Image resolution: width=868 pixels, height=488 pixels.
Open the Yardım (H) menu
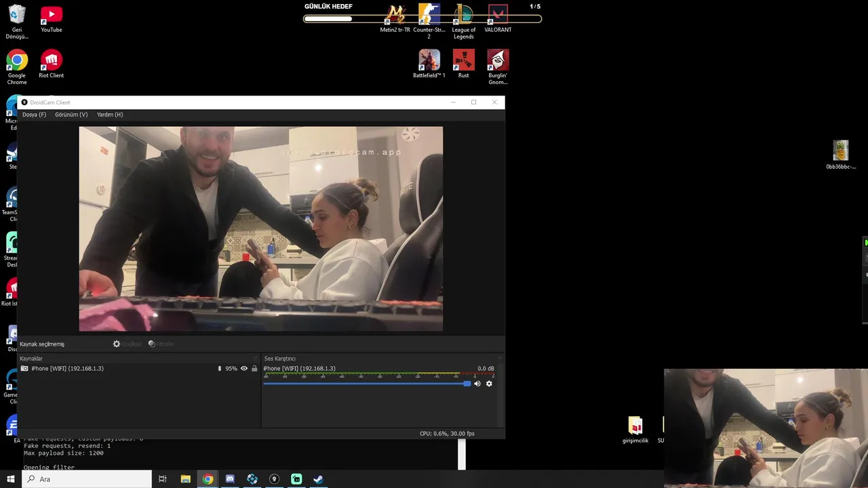(x=110, y=115)
